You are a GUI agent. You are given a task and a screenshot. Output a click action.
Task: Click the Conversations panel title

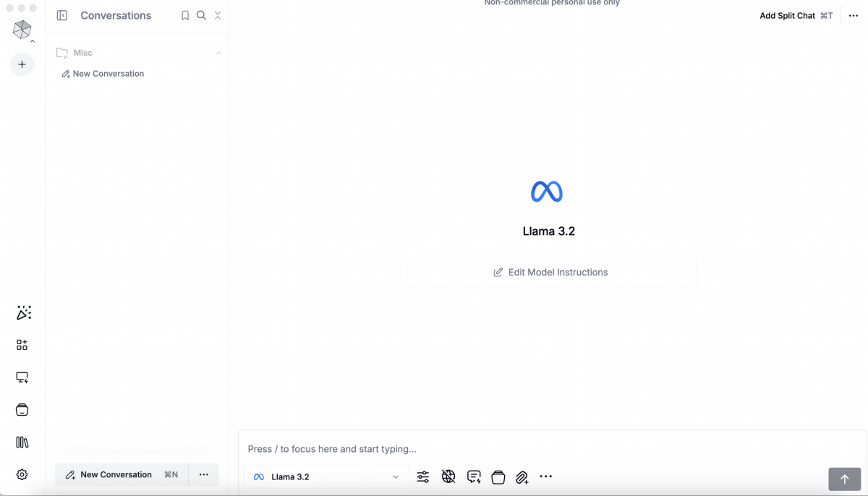pos(116,15)
